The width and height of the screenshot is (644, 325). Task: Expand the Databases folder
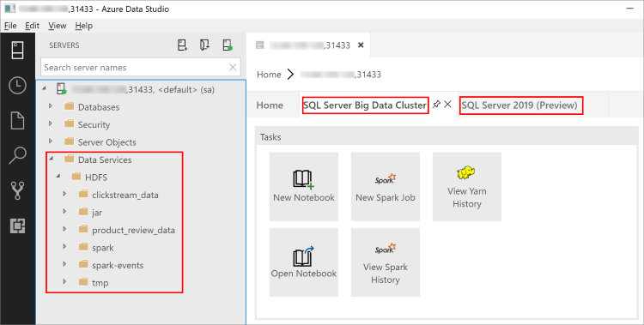point(51,105)
